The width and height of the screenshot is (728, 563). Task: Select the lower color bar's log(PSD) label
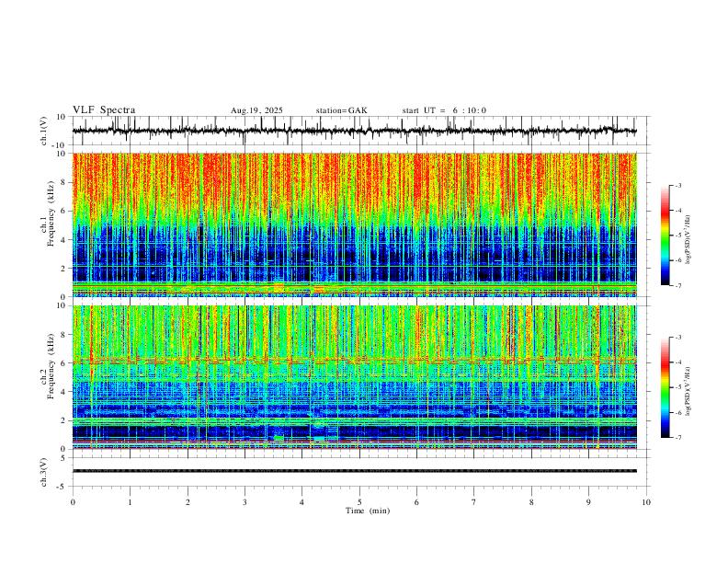tap(688, 391)
